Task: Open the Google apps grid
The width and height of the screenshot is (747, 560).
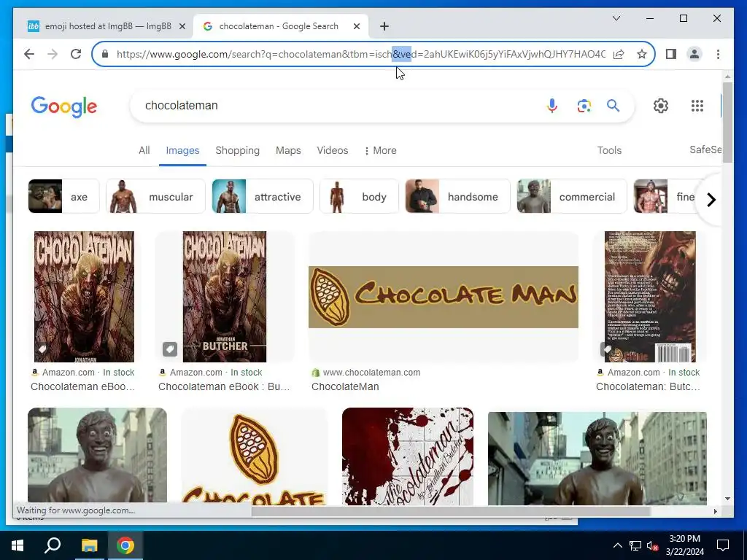Action: tap(697, 105)
